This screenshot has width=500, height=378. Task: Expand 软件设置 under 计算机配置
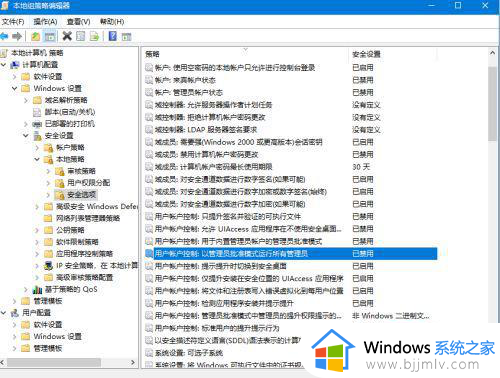tap(15, 77)
